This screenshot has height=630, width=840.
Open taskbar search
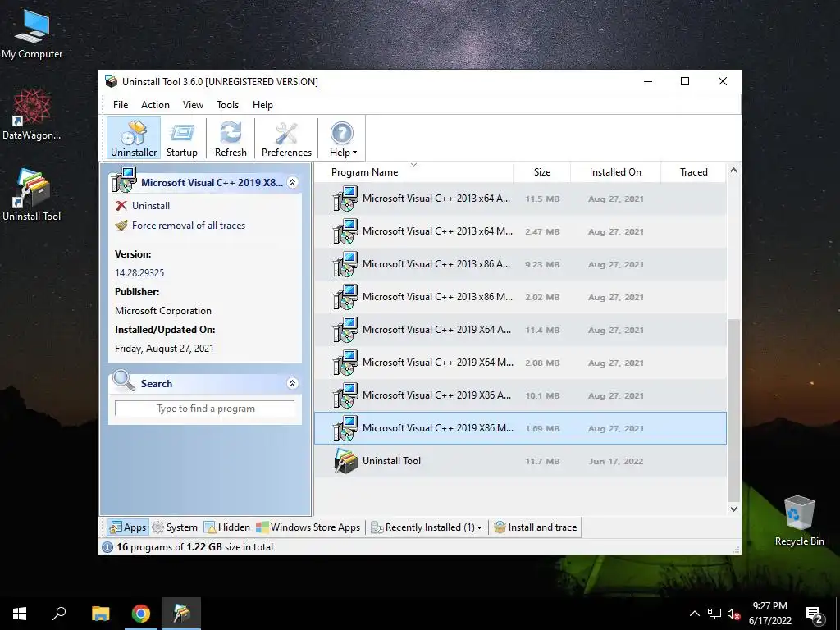(x=59, y=614)
